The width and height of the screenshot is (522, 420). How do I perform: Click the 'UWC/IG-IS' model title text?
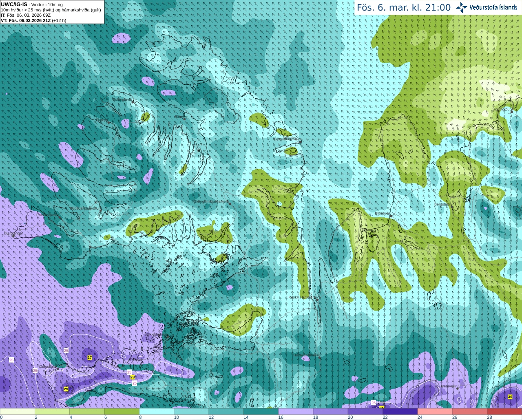coord(14,4)
